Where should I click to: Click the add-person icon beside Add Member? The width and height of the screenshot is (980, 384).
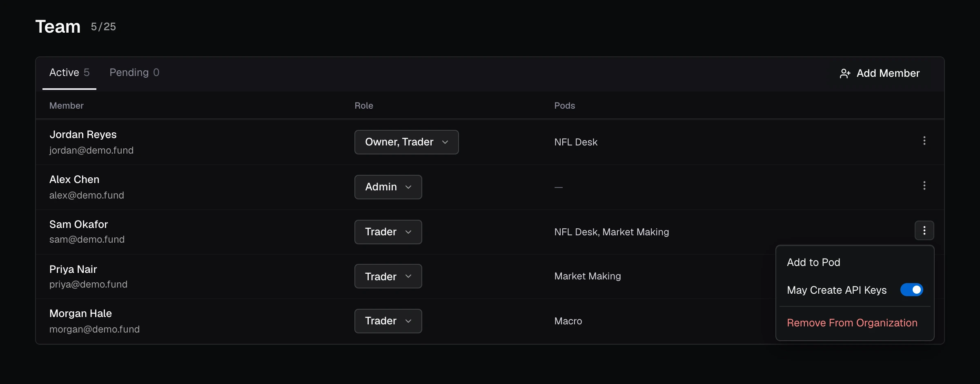(845, 74)
